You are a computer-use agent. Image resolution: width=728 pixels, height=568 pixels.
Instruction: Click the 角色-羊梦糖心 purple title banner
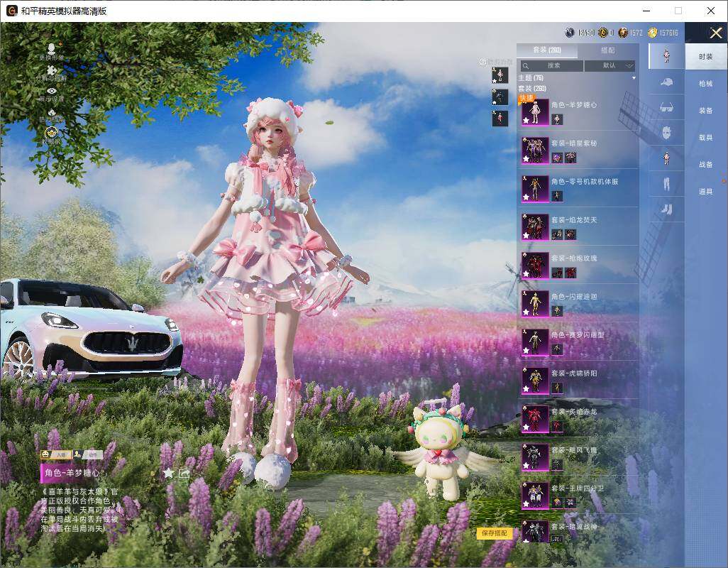[x=70, y=473]
